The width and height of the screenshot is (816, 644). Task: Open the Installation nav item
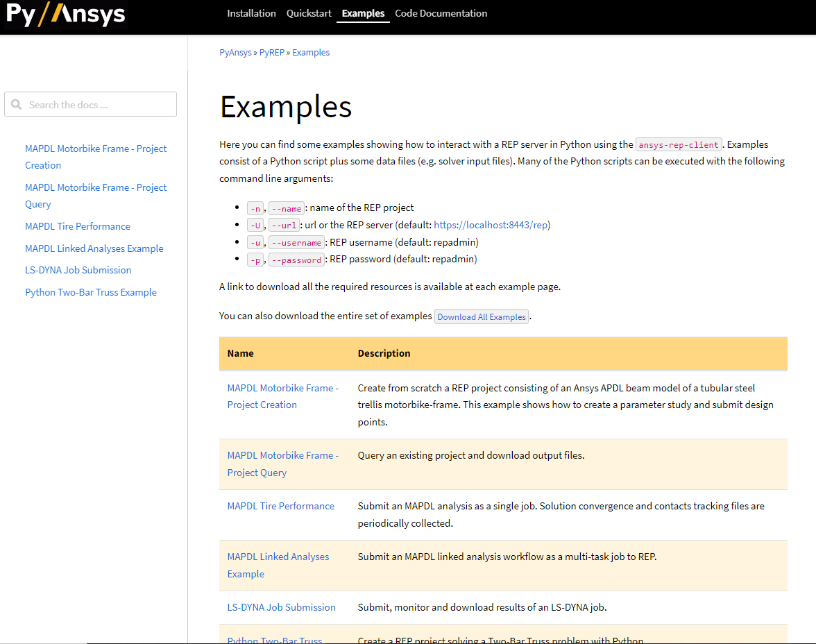pos(251,14)
